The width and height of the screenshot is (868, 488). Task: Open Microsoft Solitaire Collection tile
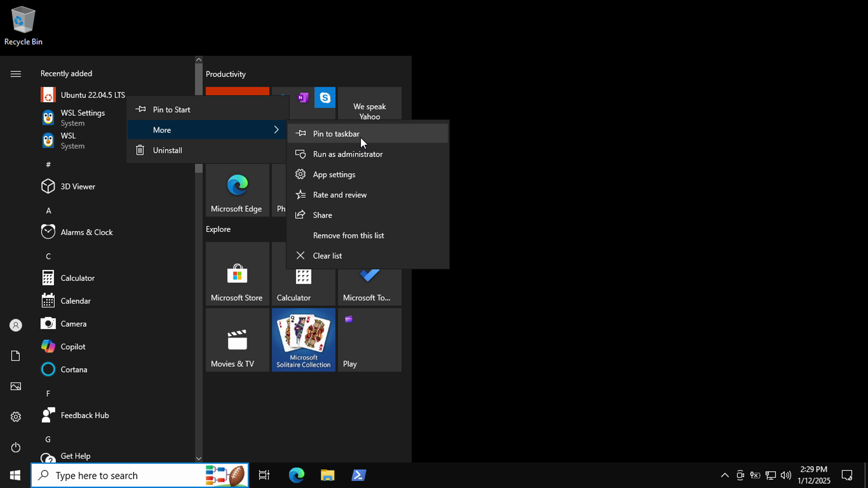tap(303, 340)
